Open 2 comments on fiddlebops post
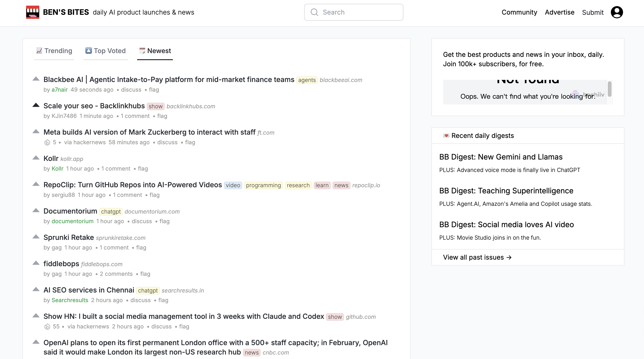Screen dimensions: 644x359 tap(116, 274)
